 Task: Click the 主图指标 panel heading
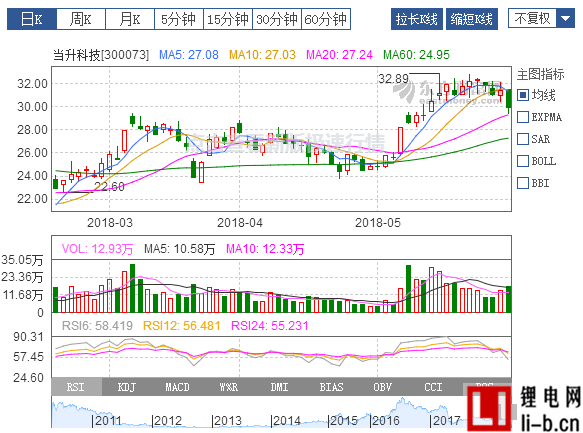click(541, 74)
